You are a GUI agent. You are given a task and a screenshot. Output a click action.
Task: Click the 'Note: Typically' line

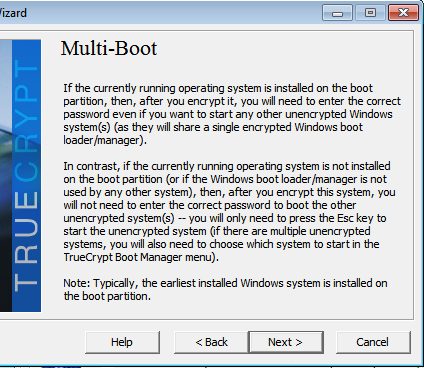(x=225, y=283)
